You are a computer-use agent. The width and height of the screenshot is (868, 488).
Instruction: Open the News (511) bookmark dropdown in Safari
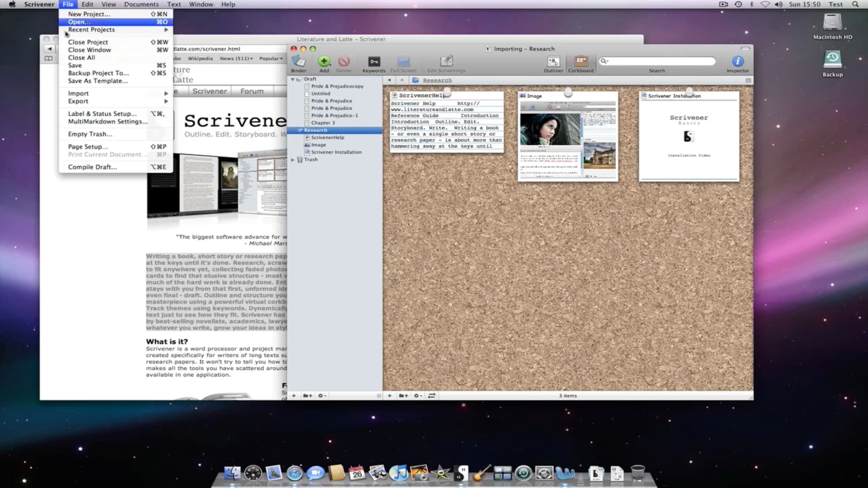[x=236, y=58]
